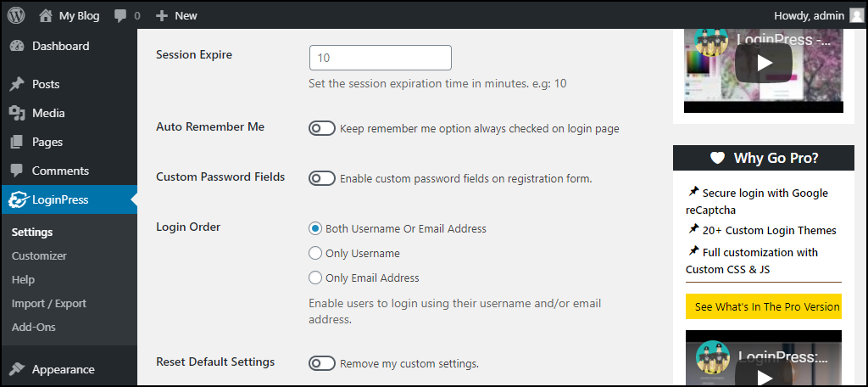Click the Session Expire input field

coord(381,58)
